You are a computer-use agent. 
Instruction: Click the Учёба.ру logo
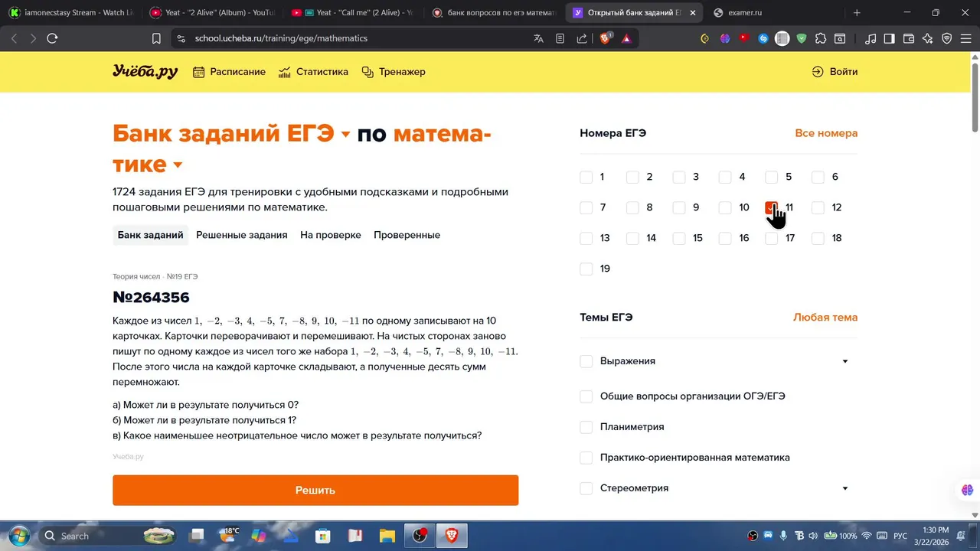point(145,71)
